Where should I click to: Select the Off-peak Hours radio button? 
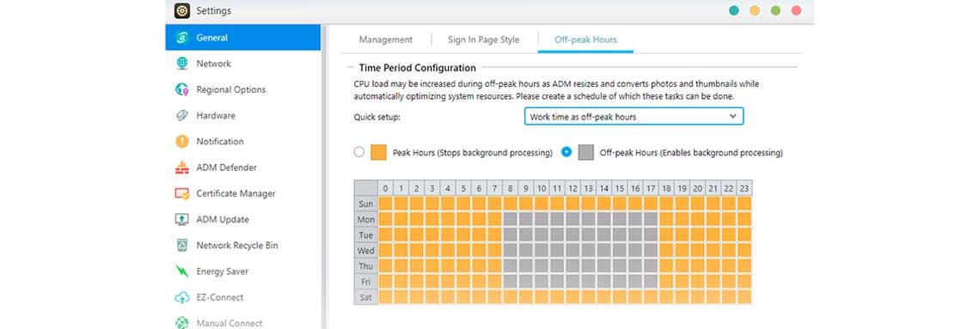coord(567,152)
